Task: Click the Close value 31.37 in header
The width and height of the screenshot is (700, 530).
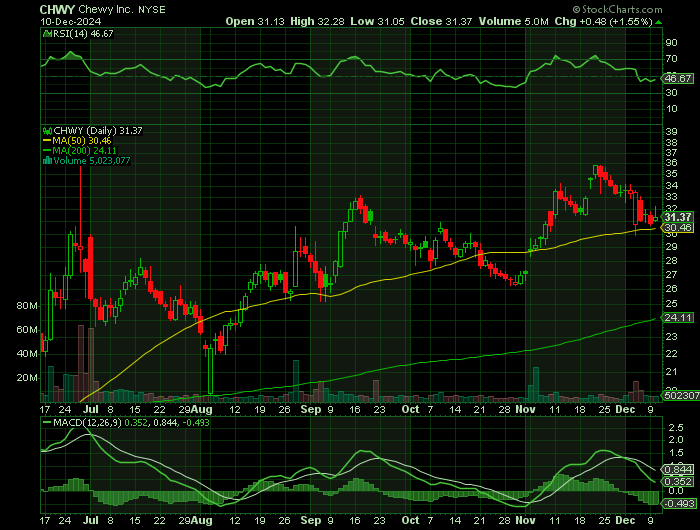Action: tap(458, 21)
